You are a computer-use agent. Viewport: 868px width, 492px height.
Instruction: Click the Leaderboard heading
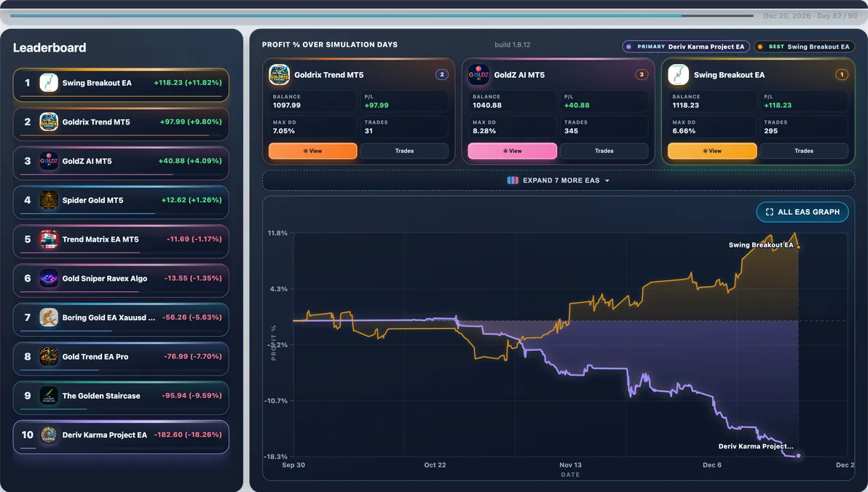pos(50,47)
